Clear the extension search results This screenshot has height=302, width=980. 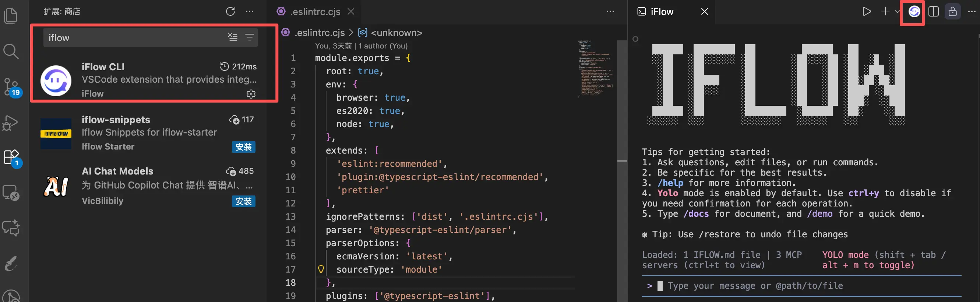(232, 37)
